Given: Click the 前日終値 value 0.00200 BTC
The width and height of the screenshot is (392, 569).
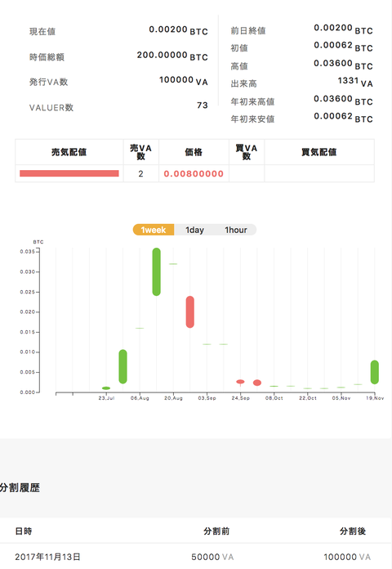Looking at the screenshot, I should click(343, 29).
